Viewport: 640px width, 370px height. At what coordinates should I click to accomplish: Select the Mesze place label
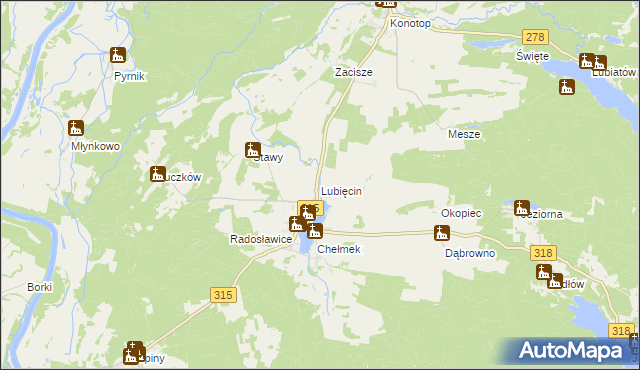464,134
